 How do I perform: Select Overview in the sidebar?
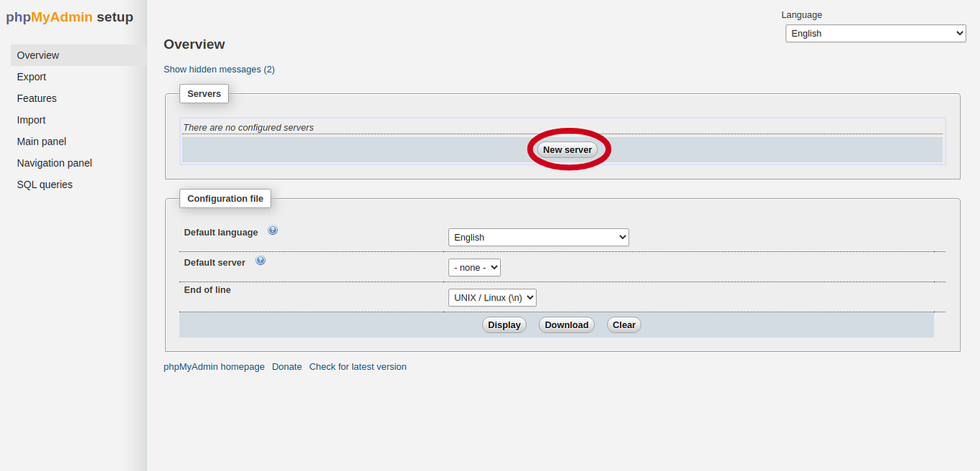click(x=38, y=55)
